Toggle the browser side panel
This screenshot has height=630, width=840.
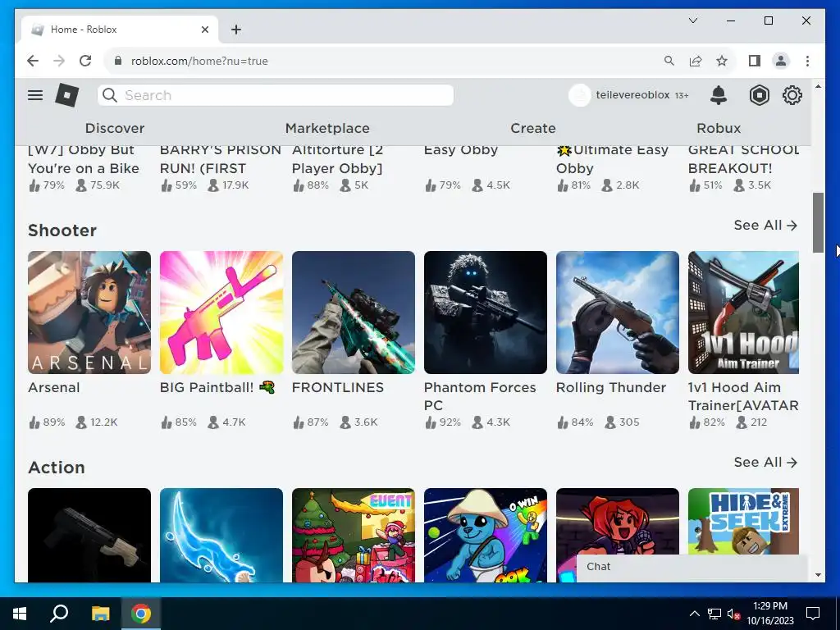pos(755,61)
